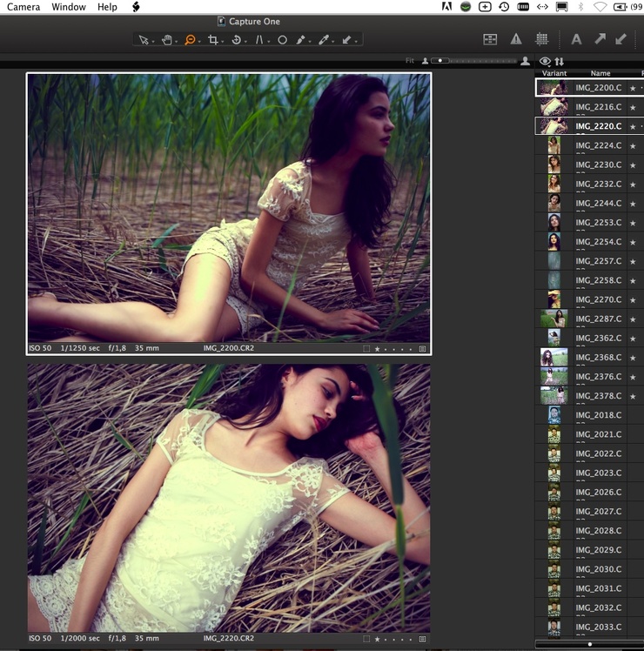This screenshot has width=644, height=651.
Task: Open the Camera menu
Action: pyautogui.click(x=23, y=7)
